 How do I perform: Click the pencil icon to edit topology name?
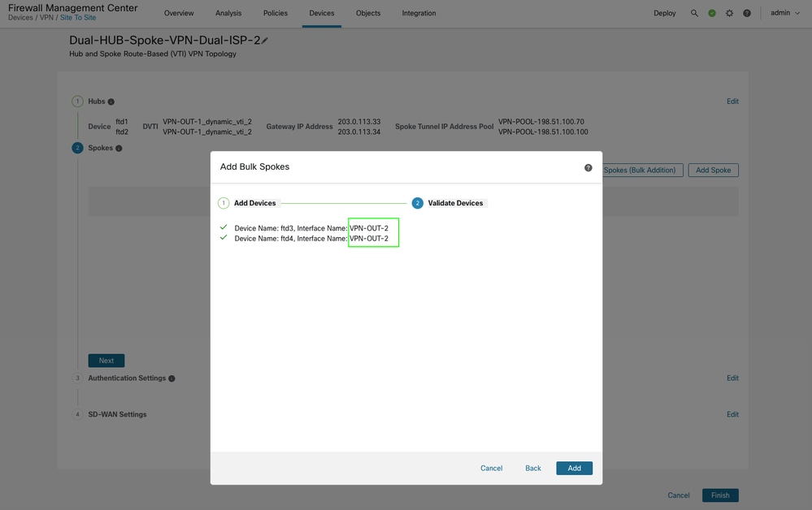[265, 41]
